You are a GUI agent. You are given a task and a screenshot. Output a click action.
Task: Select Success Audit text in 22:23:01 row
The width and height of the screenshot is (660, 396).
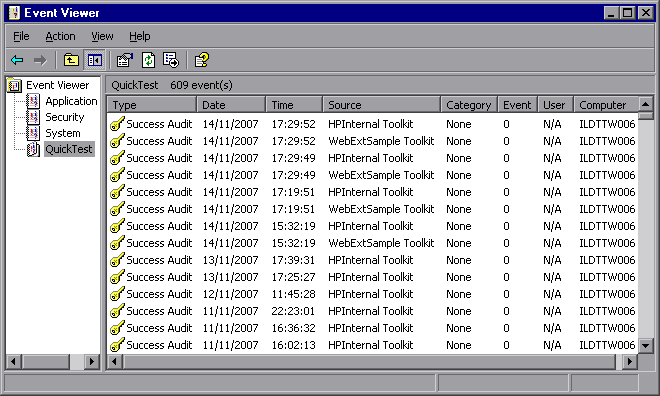pyautogui.click(x=159, y=311)
